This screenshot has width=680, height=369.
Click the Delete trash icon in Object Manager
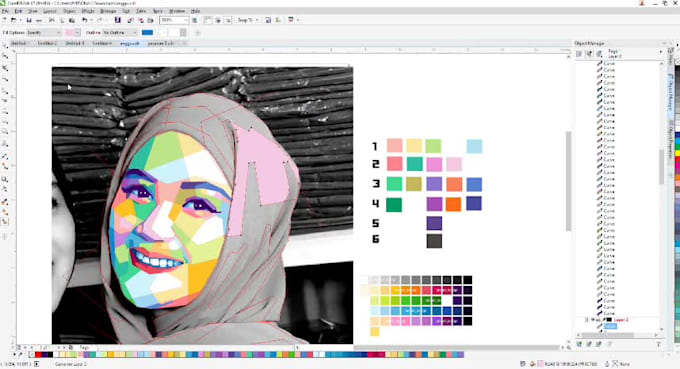pos(658,344)
